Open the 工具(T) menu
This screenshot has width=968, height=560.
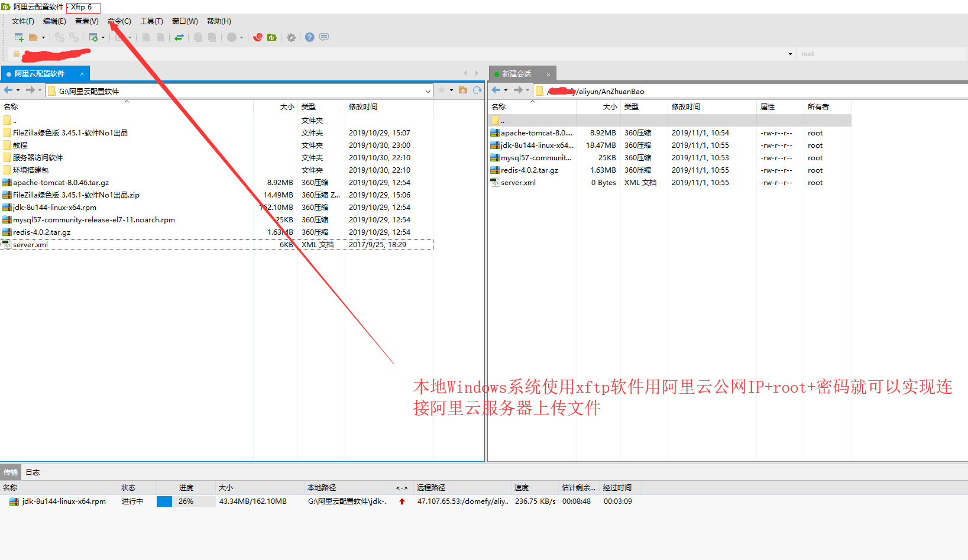click(x=151, y=21)
